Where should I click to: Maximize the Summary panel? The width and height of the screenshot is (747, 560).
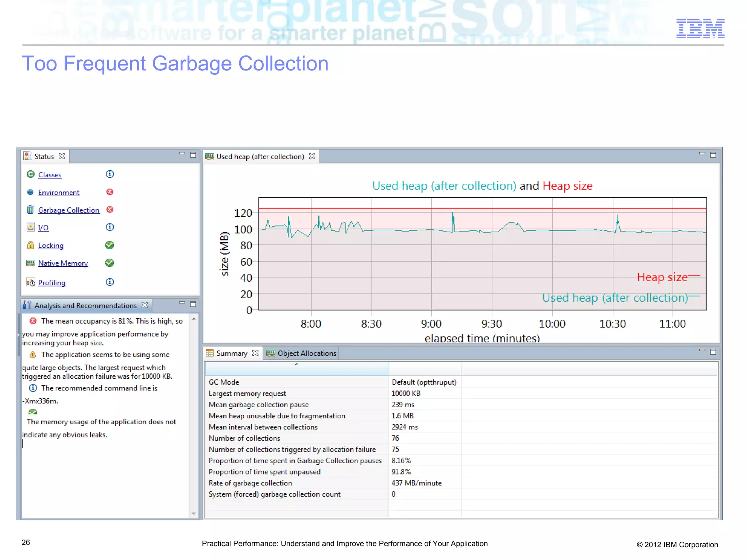click(x=713, y=352)
